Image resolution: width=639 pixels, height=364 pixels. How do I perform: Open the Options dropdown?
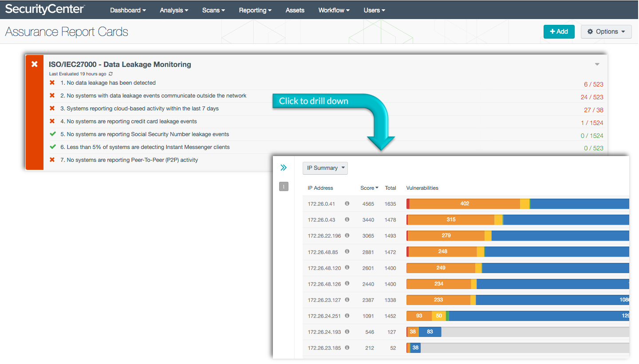606,31
